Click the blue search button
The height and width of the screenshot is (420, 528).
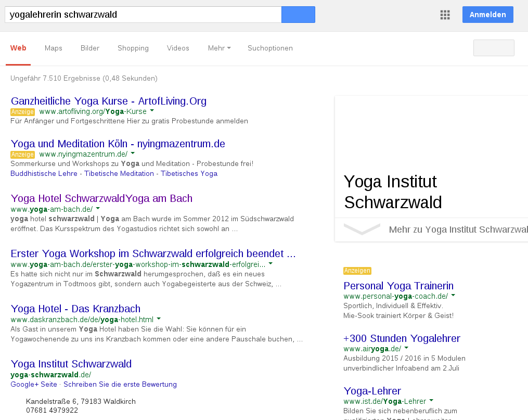pos(298,15)
